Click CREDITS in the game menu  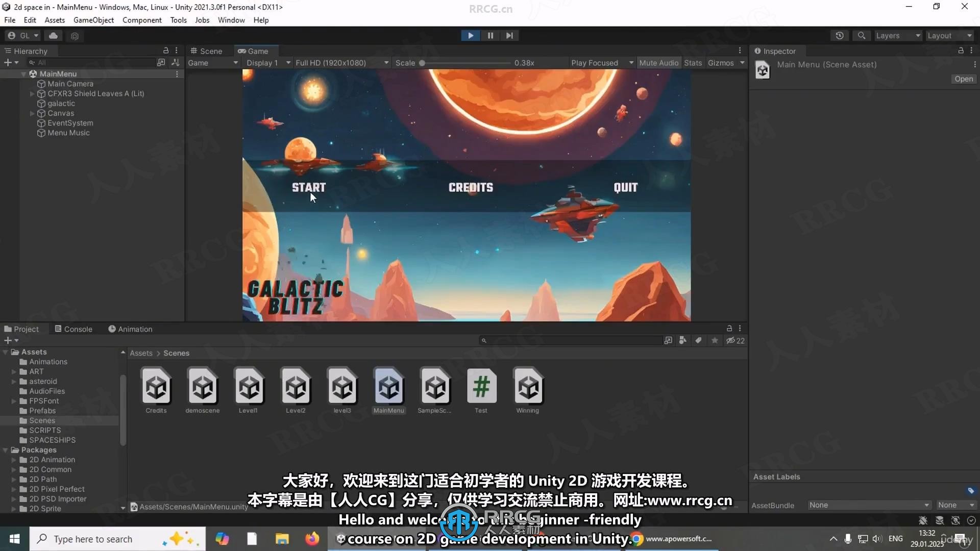coord(471,187)
